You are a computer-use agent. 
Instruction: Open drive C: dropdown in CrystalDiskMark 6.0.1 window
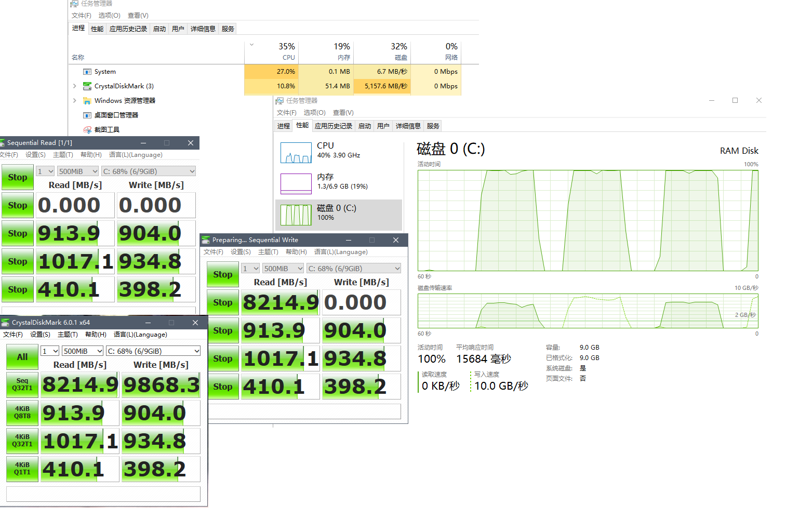click(x=153, y=351)
